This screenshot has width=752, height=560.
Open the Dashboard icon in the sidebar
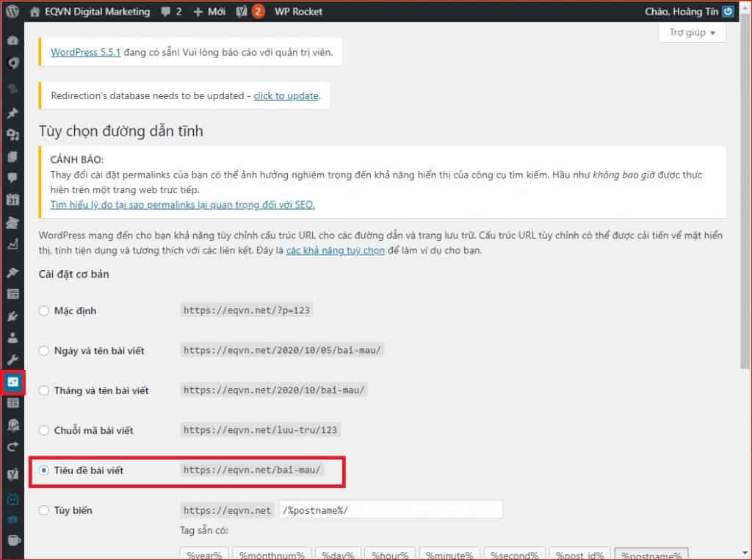tap(12, 40)
